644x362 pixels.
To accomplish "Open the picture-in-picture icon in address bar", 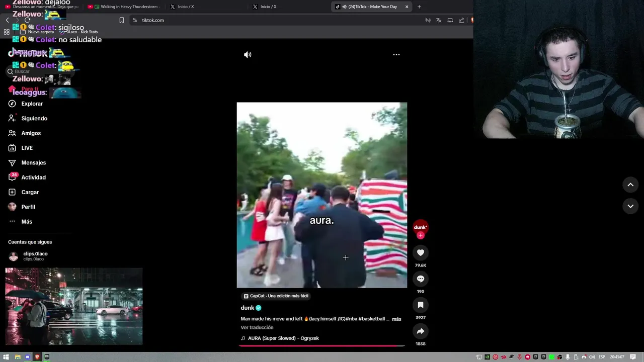I will (450, 20).
